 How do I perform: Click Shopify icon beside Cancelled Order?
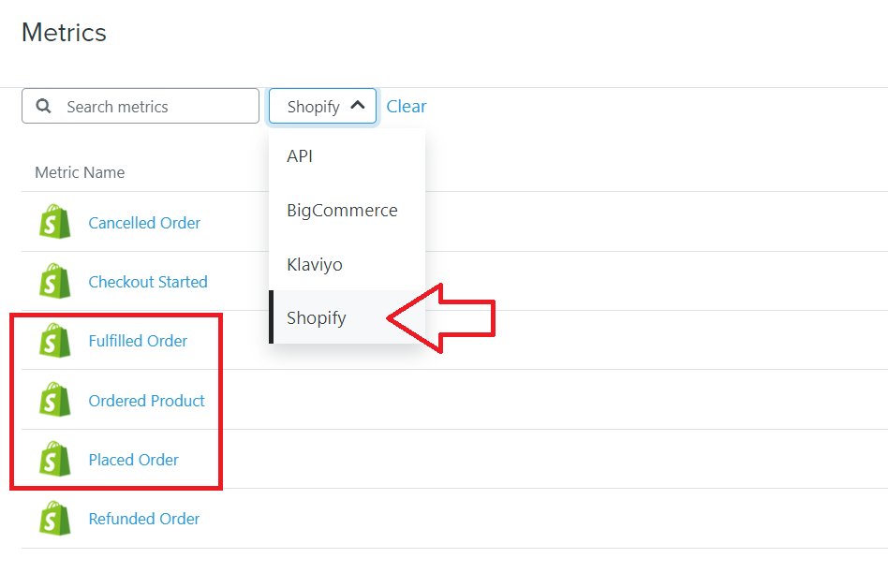tap(55, 221)
